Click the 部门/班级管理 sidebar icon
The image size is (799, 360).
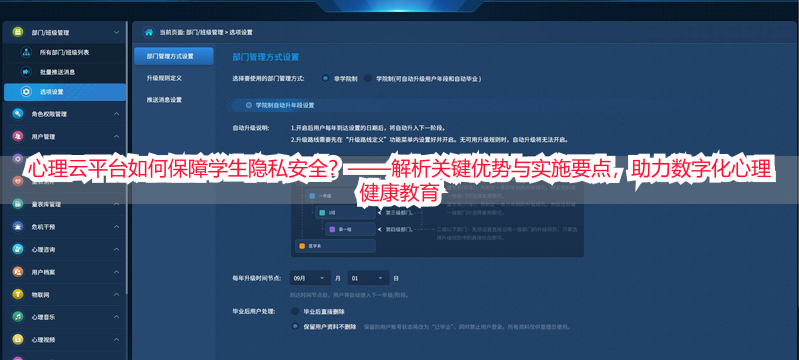tap(18, 32)
